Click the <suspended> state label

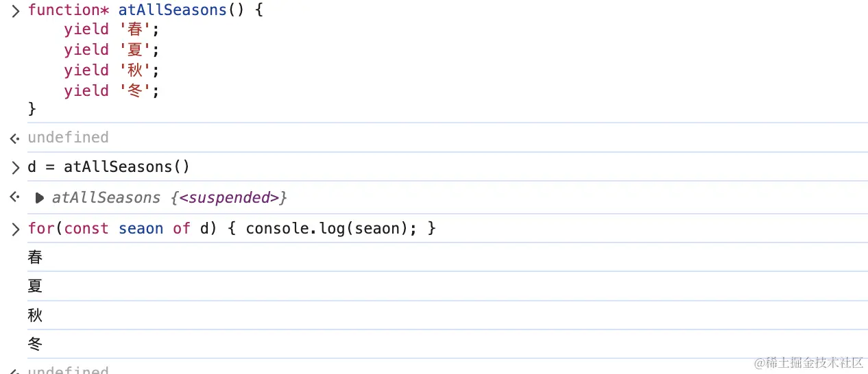coord(229,198)
